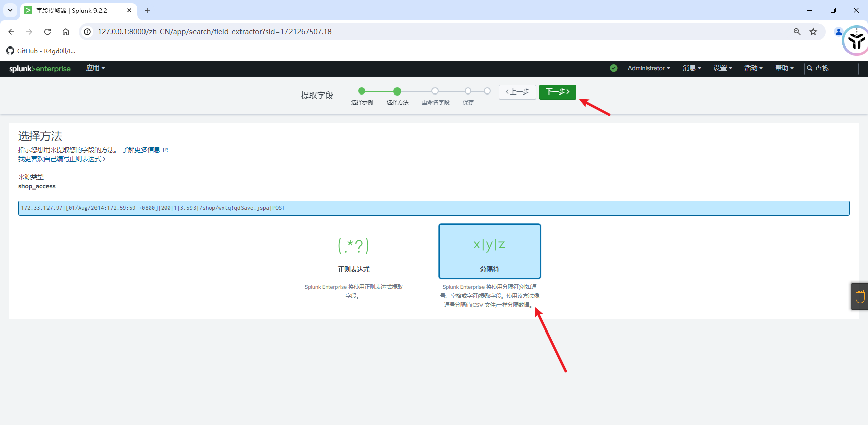Open the 消息 messages menu

tap(691, 68)
